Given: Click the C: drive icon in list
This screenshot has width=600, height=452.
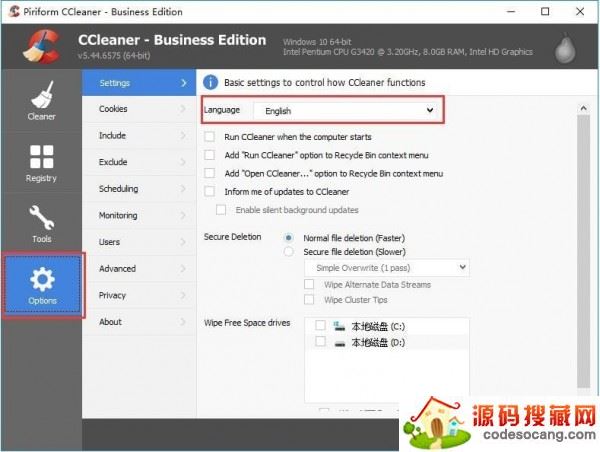Looking at the screenshot, I should pyautogui.click(x=338, y=326).
